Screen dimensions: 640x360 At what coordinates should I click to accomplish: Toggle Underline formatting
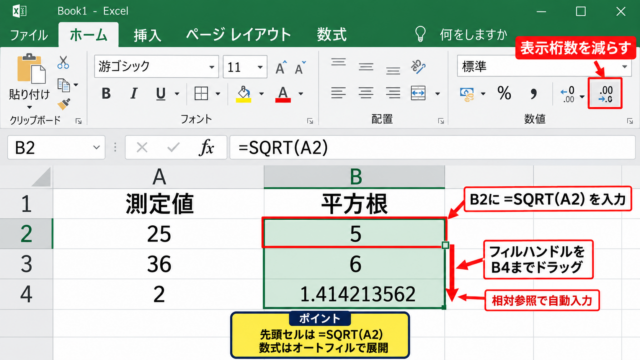[161, 94]
